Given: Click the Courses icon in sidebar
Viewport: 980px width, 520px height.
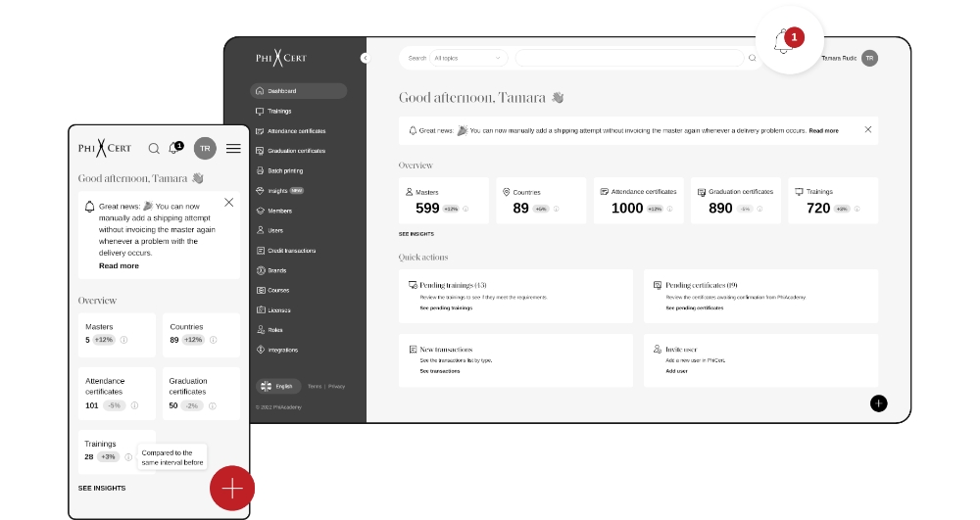Looking at the screenshot, I should tap(260, 290).
